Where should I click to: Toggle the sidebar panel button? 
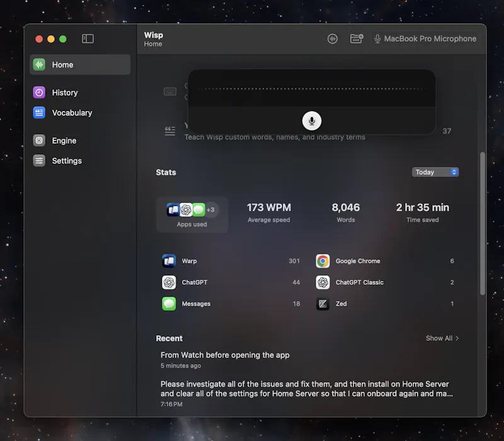tap(88, 39)
